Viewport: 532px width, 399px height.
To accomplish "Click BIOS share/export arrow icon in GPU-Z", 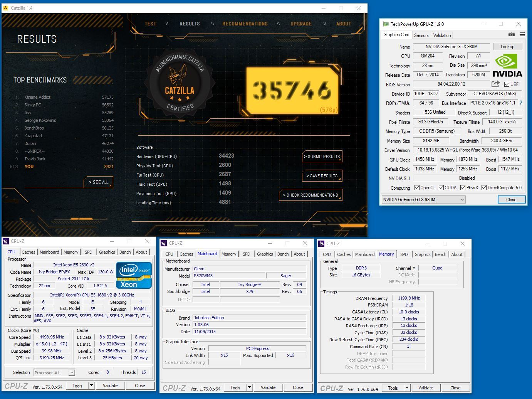I will pyautogui.click(x=495, y=84).
